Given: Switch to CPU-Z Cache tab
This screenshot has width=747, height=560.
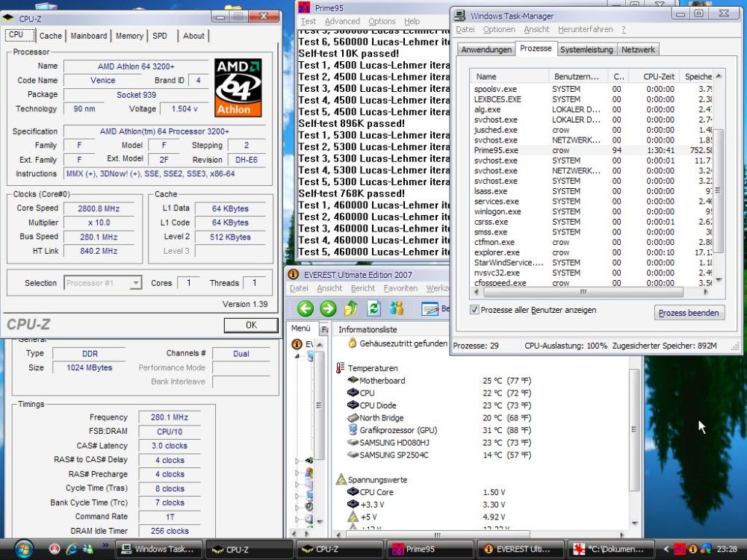Looking at the screenshot, I should pyautogui.click(x=51, y=36).
